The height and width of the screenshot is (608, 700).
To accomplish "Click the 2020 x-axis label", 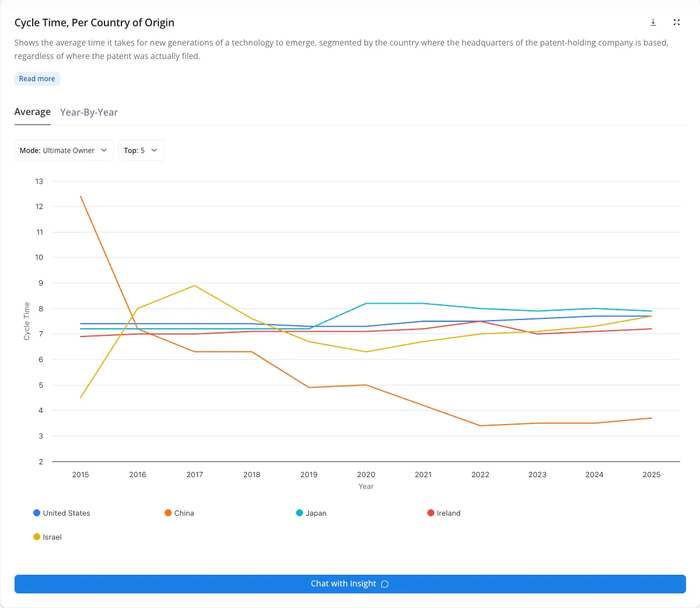I will pyautogui.click(x=366, y=474).
